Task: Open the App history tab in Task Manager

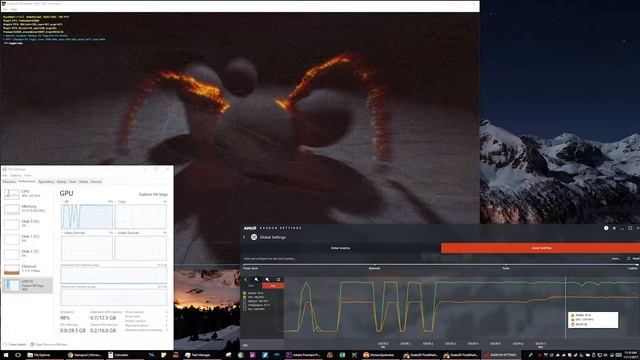Action: tap(46, 182)
